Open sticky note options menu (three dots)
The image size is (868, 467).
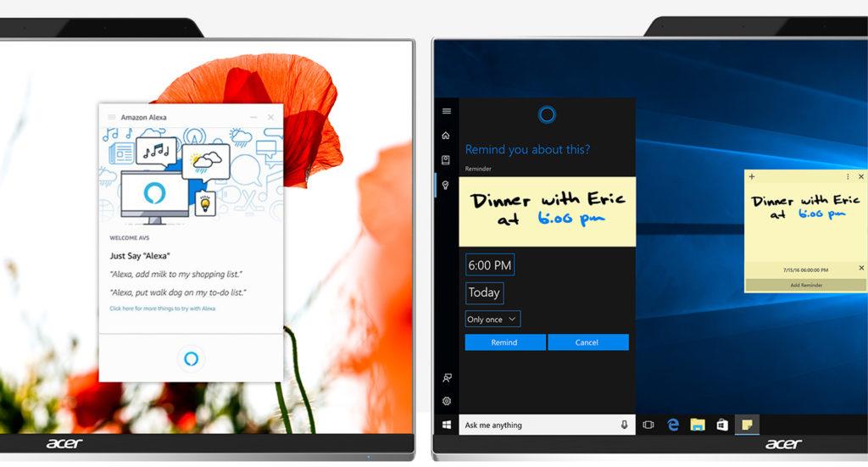(848, 176)
